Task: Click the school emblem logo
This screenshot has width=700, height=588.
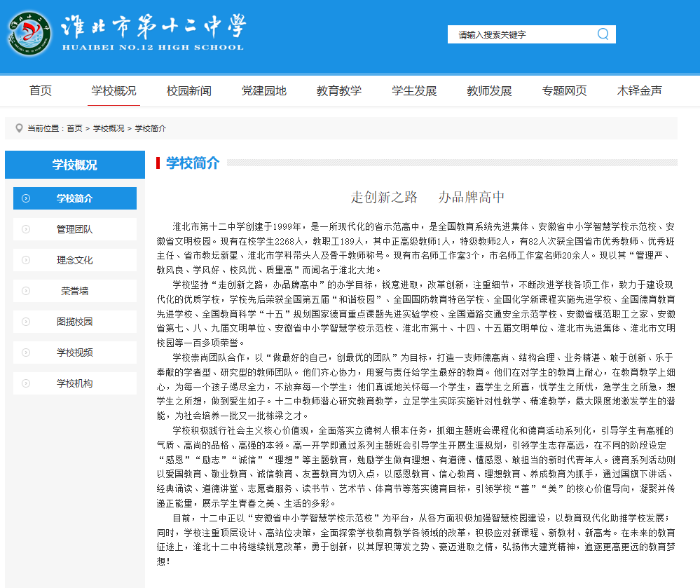Action: coord(30,34)
